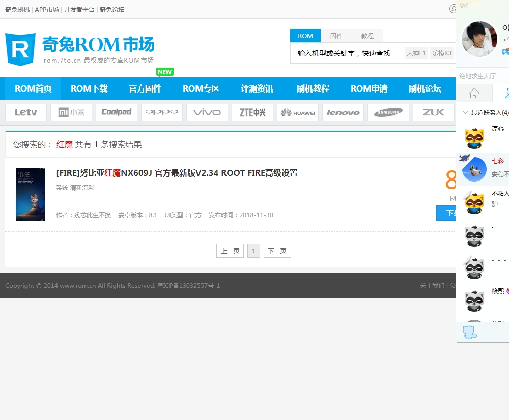Choose the SAMSUNG brand logo
This screenshot has width=509, height=420.
pyautogui.click(x=388, y=112)
